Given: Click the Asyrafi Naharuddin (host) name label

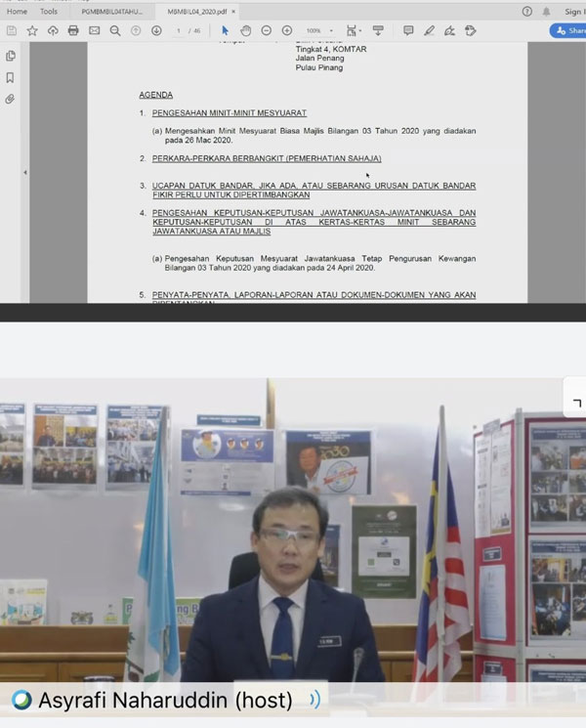Looking at the screenshot, I should pyautogui.click(x=165, y=700).
